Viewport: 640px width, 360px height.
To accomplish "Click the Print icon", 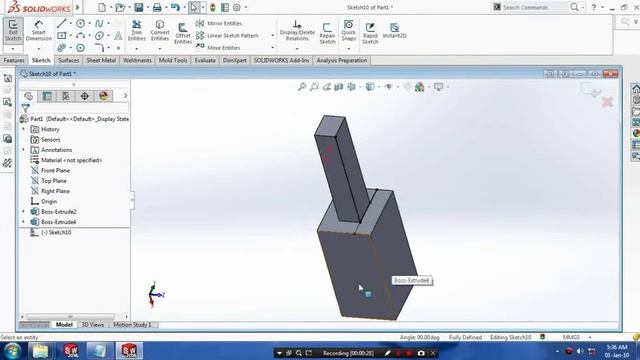I will click(157, 7).
